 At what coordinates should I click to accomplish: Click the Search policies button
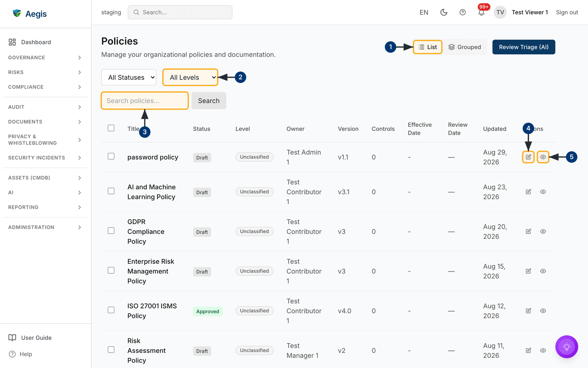[209, 101]
